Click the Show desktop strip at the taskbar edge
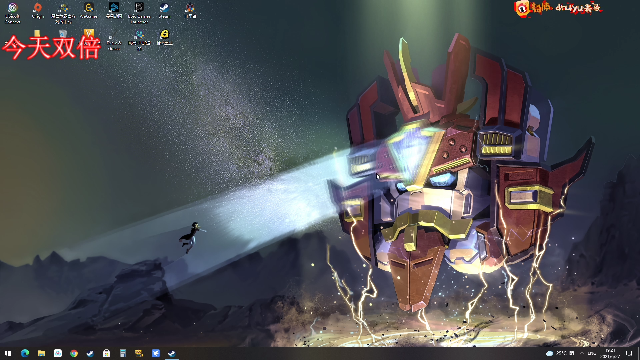 click(x=638, y=353)
